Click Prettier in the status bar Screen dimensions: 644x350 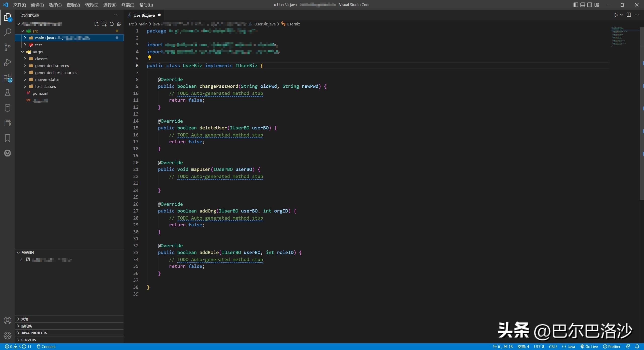[x=612, y=346]
